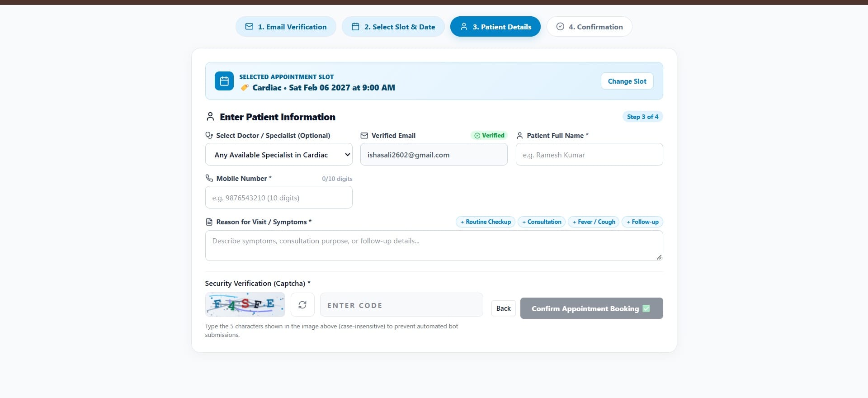Click the calendar icon in Select Slot step
Image resolution: width=868 pixels, height=398 pixels.
coord(355,27)
